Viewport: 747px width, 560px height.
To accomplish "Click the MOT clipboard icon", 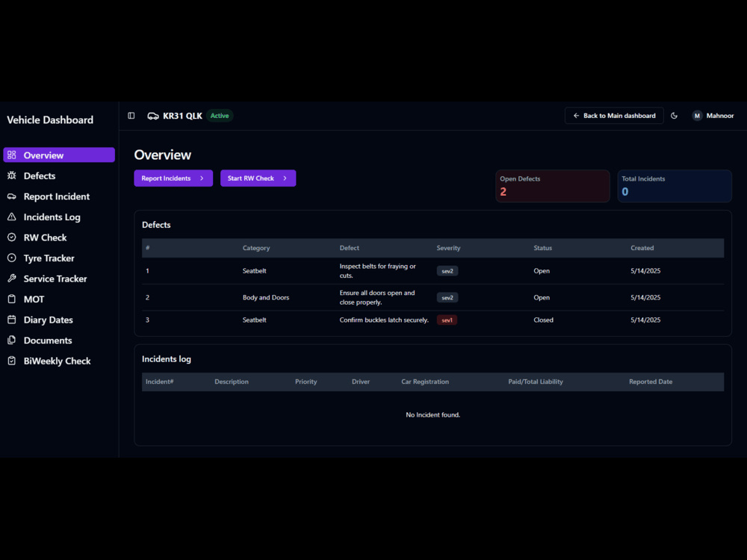I will pyautogui.click(x=12, y=299).
